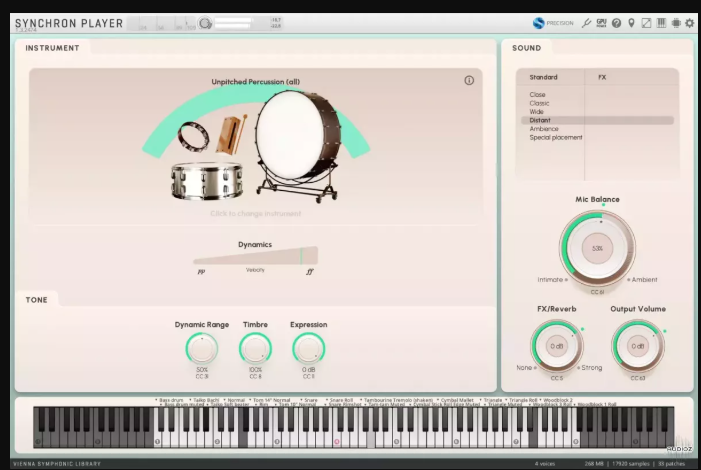Screen dimensions: 701x470
Task: Click the bass drum image
Action: point(299,146)
